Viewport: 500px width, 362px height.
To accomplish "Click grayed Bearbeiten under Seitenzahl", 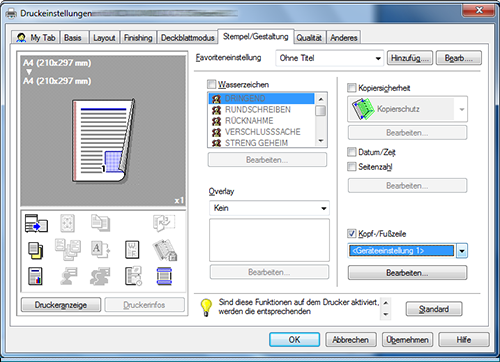I will click(x=407, y=185).
